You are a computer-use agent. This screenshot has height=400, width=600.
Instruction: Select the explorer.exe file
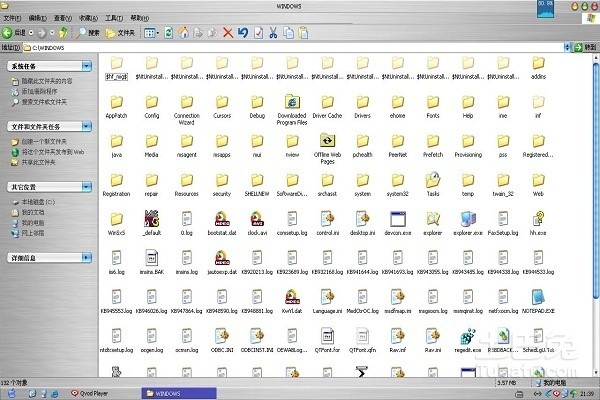468,224
